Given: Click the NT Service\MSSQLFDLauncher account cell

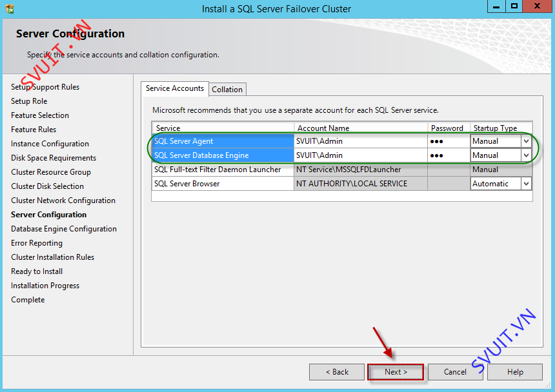Looking at the screenshot, I should pos(360,170).
